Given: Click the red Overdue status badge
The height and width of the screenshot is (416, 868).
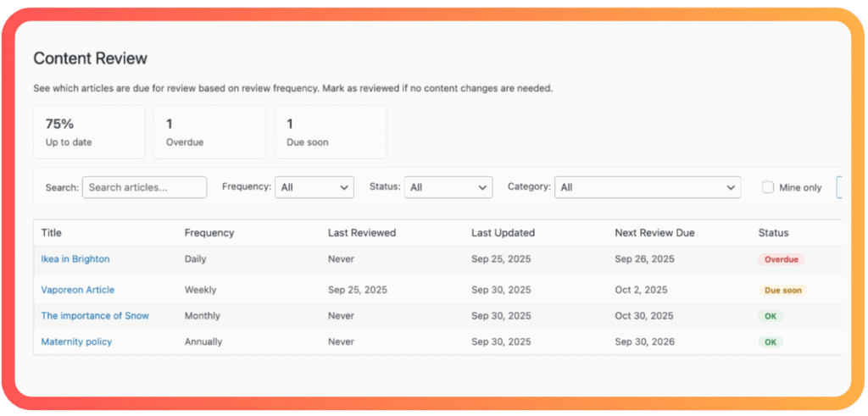Looking at the screenshot, I should (781, 259).
